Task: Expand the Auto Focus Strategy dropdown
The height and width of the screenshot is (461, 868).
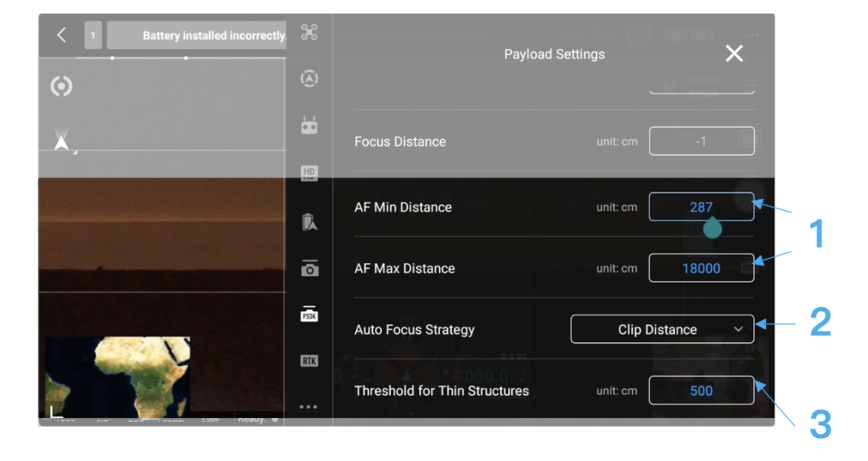Action: pyautogui.click(x=662, y=330)
